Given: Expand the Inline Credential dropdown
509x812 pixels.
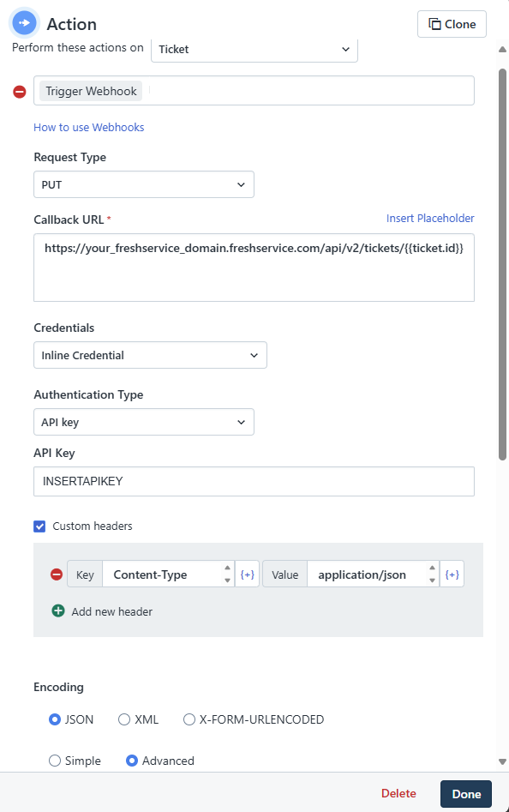Looking at the screenshot, I should (150, 355).
